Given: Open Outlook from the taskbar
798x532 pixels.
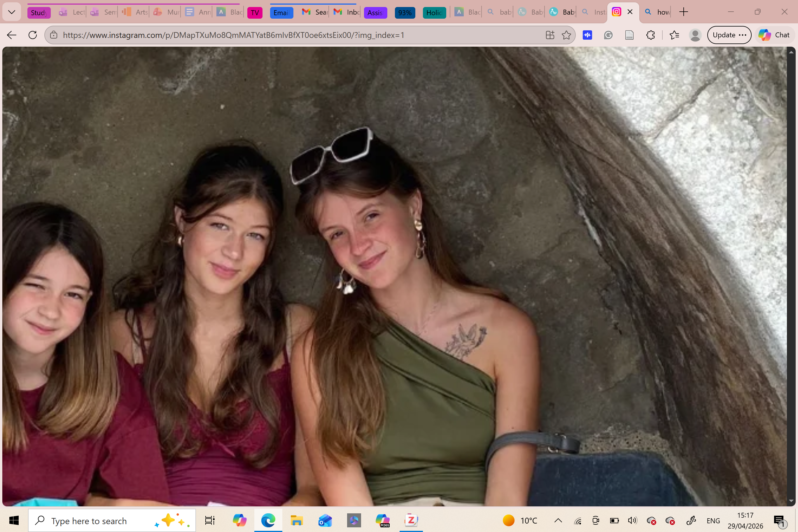Looking at the screenshot, I should 325,520.
